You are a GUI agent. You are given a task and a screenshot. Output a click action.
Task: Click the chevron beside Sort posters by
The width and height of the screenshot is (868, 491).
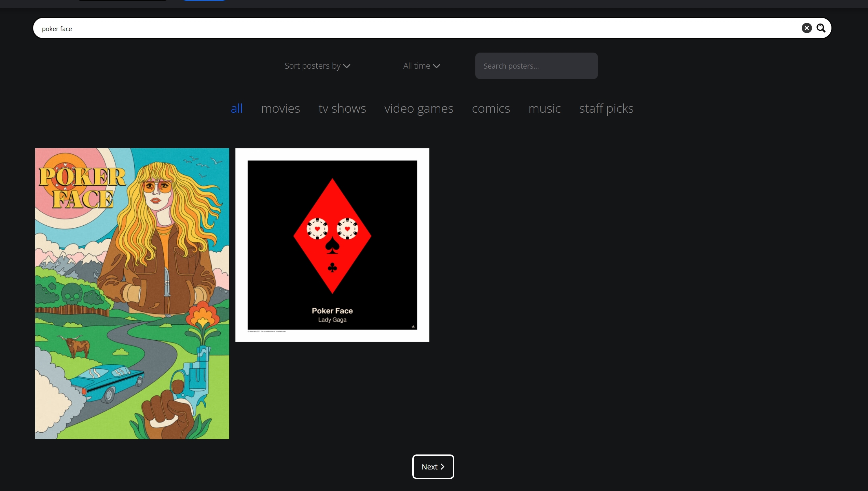(x=347, y=66)
